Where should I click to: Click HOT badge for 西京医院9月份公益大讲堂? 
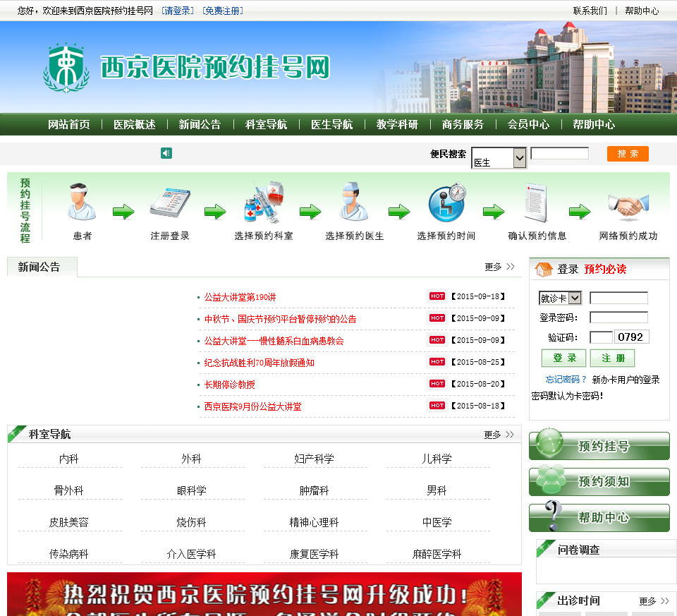pyautogui.click(x=437, y=406)
